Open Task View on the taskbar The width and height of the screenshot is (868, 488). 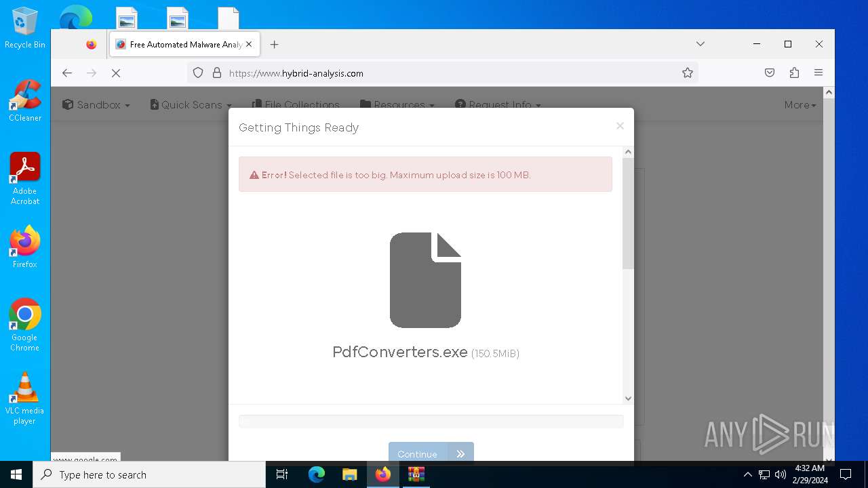(x=282, y=474)
